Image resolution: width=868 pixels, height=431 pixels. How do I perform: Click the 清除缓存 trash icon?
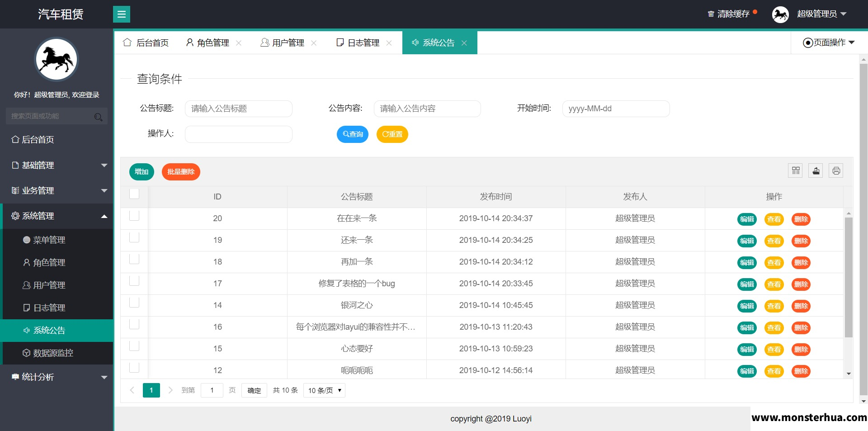pos(711,14)
